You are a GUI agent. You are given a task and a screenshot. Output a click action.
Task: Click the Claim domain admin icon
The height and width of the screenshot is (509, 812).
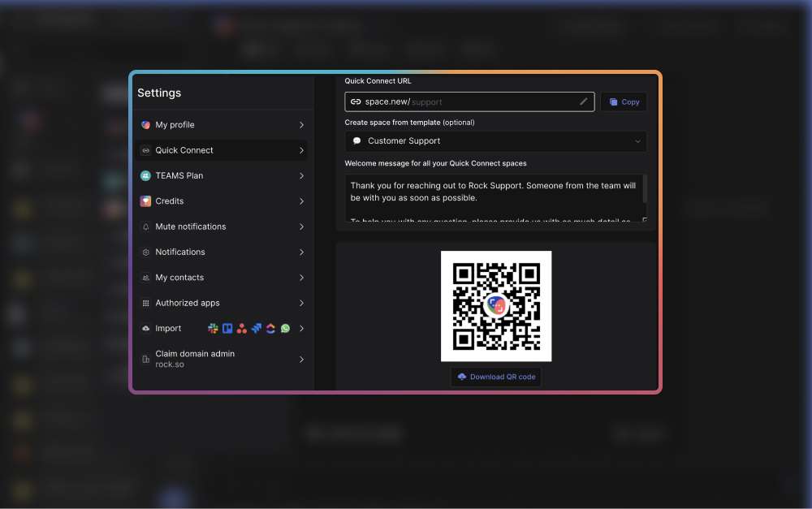pyautogui.click(x=147, y=359)
